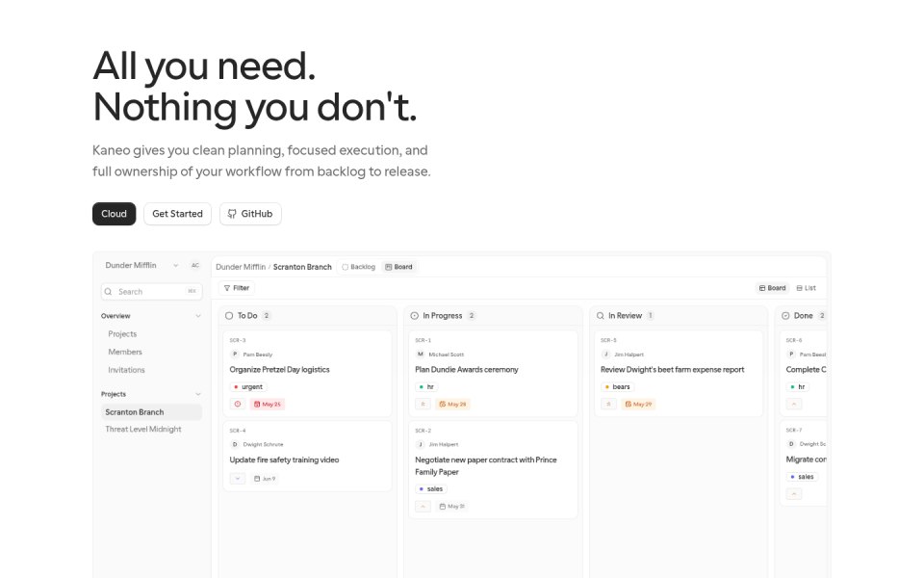The image size is (924, 578).
Task: Click the To Do count badge
Action: click(x=267, y=316)
